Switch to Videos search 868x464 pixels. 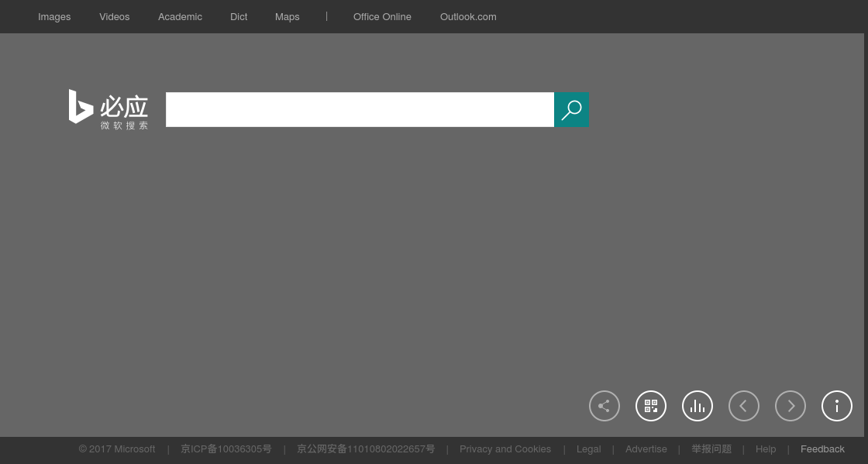(x=114, y=16)
